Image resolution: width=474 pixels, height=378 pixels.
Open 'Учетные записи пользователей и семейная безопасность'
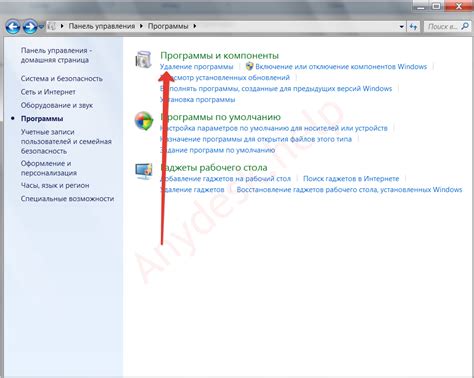[66, 142]
